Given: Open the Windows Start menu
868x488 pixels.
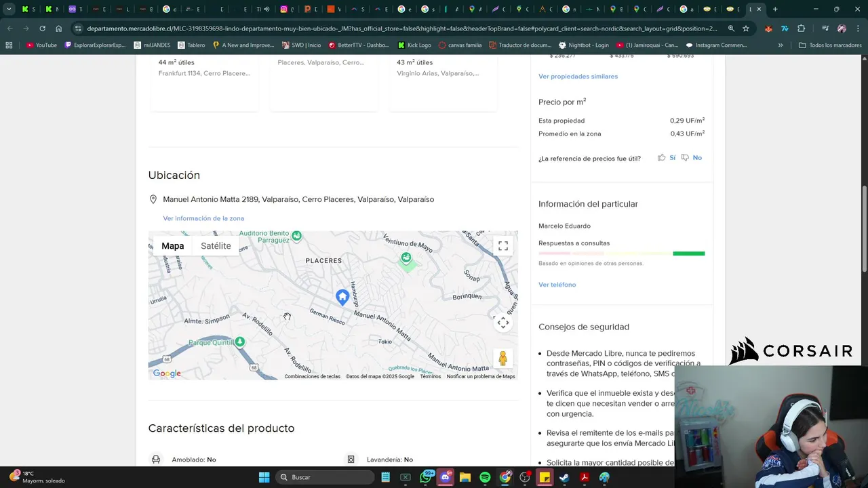Looking at the screenshot, I should point(264,477).
